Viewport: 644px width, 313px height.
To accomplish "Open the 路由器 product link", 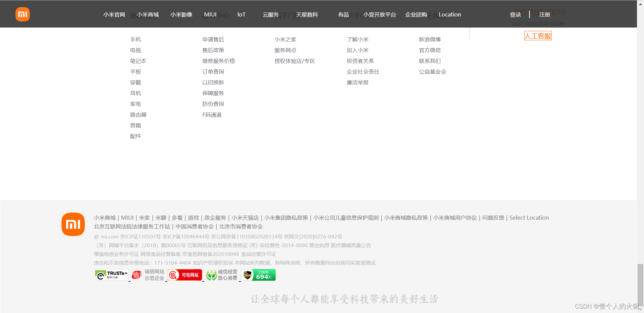I will point(138,115).
